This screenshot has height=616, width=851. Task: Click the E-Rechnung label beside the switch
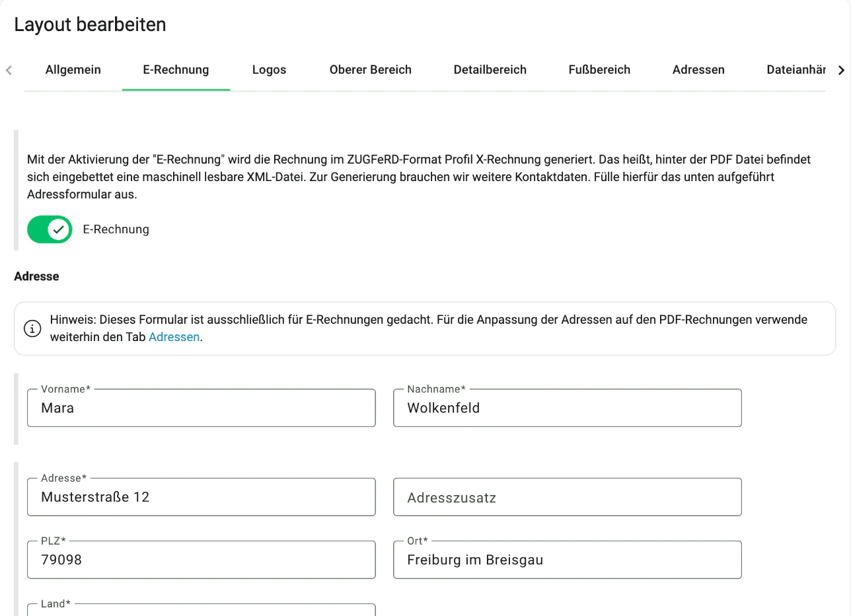tap(116, 229)
